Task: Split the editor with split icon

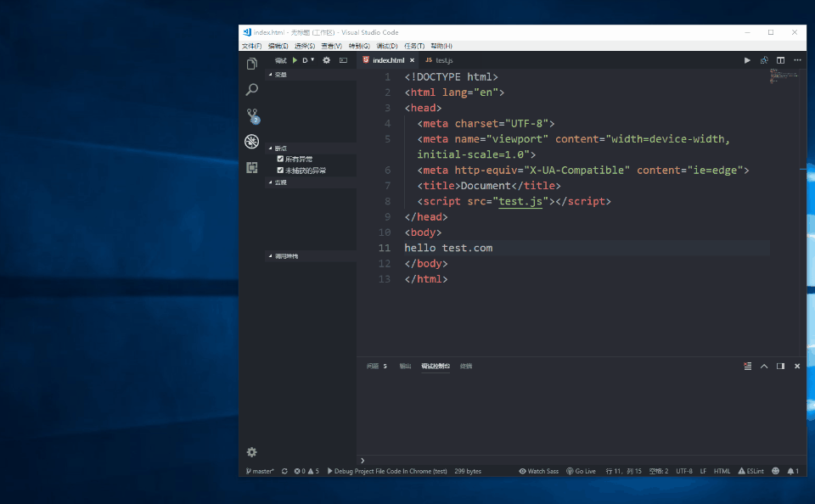Action: click(780, 60)
